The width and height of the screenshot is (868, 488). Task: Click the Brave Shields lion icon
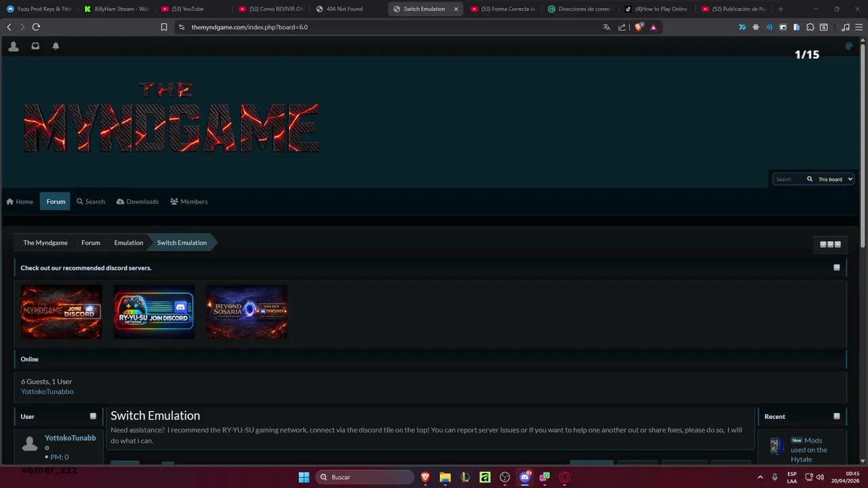638,27
